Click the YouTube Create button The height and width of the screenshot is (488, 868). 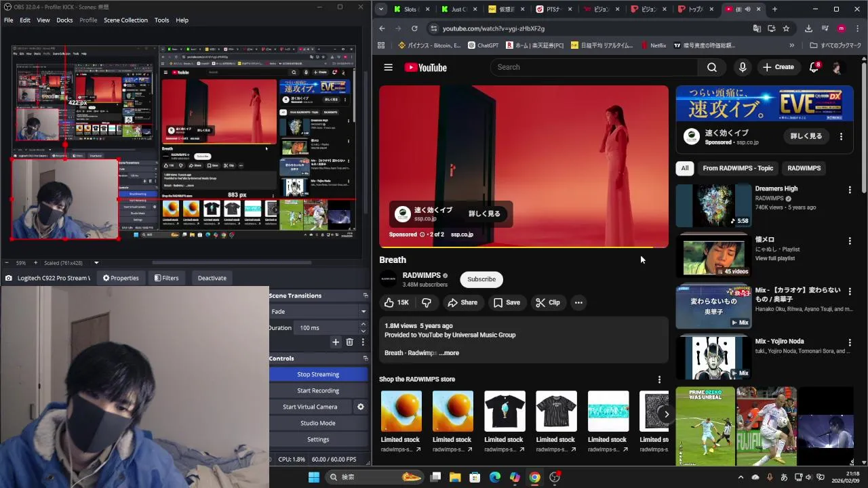(778, 67)
